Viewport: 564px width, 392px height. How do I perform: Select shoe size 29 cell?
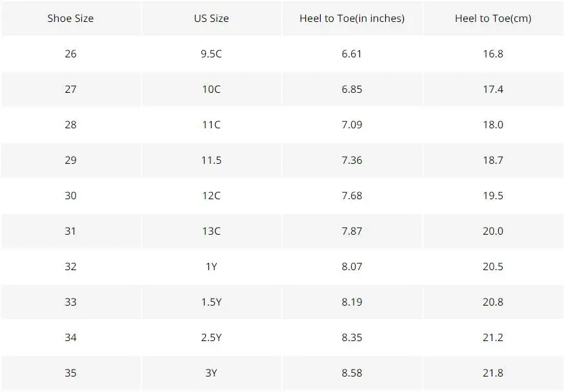[70, 161]
